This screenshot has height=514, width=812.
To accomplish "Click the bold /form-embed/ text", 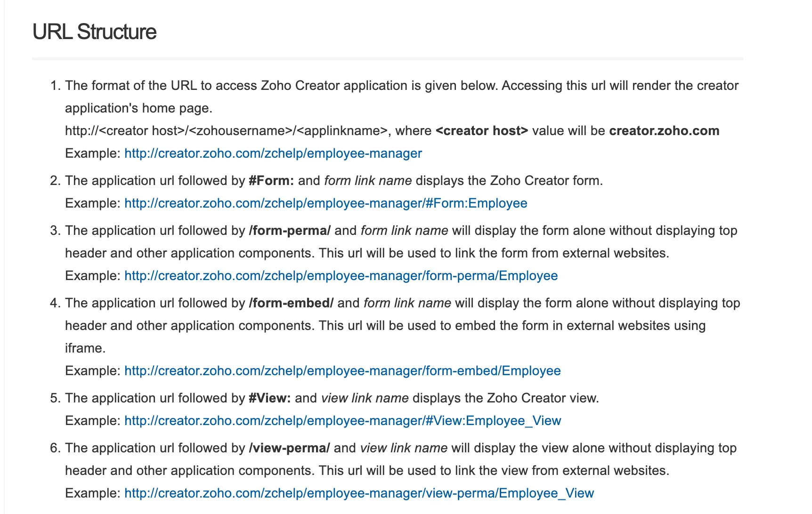I will [291, 303].
